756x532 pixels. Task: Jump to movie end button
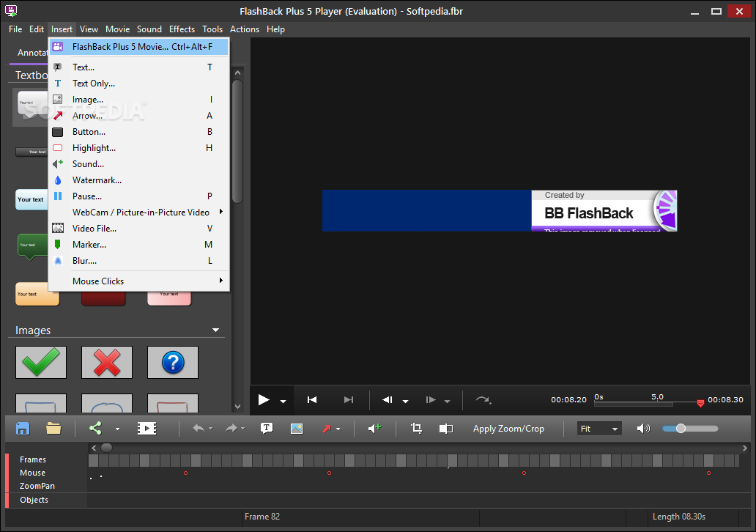pos(349,400)
